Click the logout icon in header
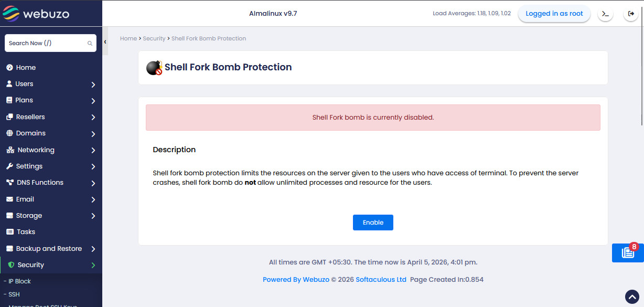644x307 pixels. point(630,14)
